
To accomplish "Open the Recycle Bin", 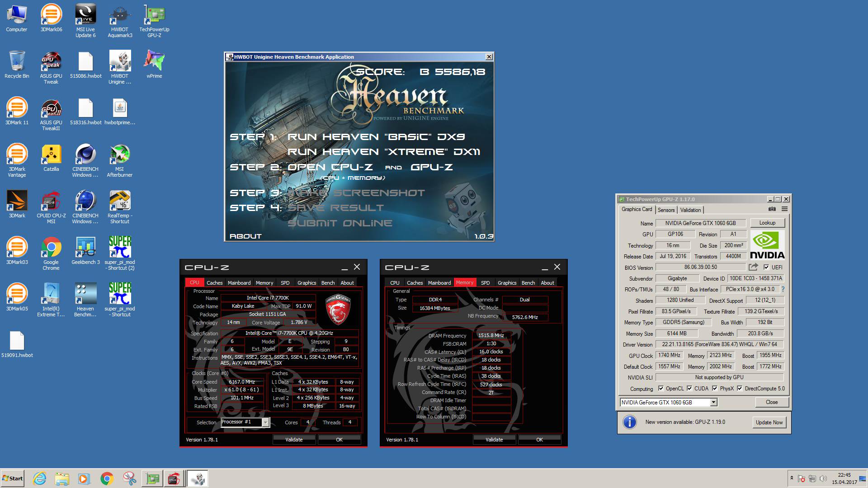I will click(17, 65).
